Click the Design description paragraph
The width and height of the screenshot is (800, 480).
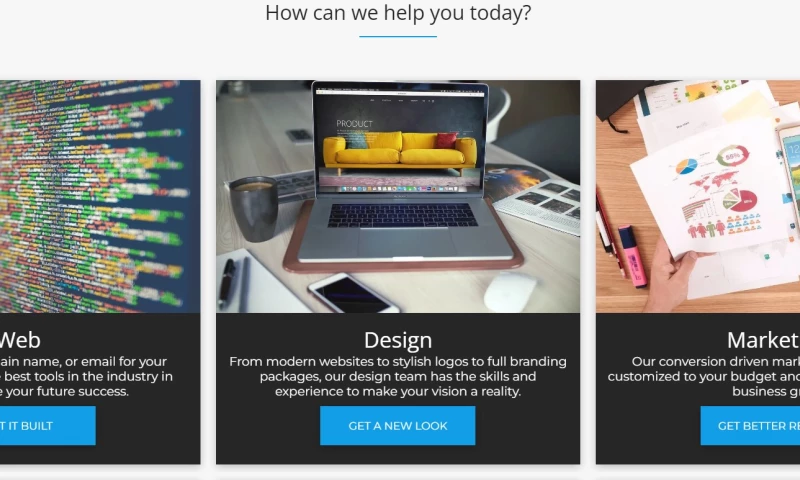398,376
